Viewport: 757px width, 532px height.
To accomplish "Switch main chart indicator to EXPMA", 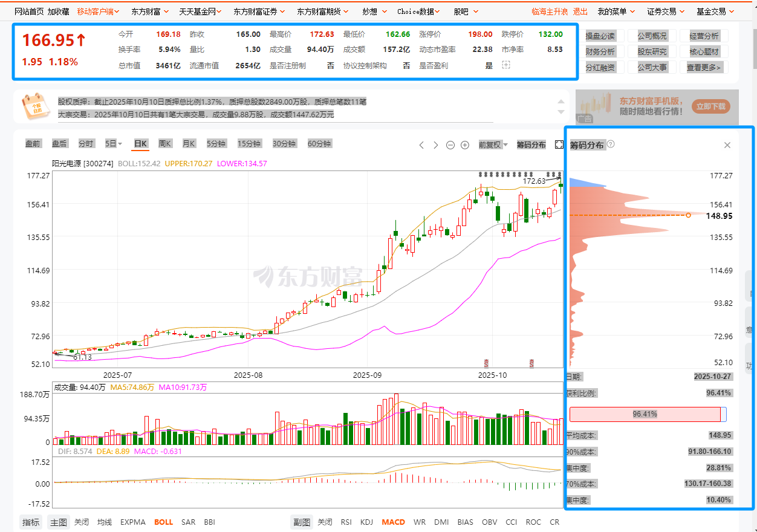I will coord(133,522).
